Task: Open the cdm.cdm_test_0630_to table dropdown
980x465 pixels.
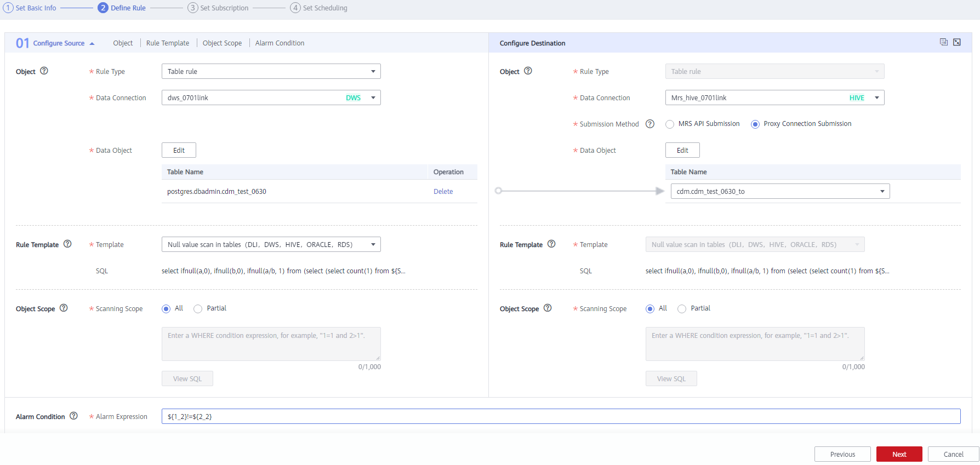Action: pyautogui.click(x=780, y=191)
